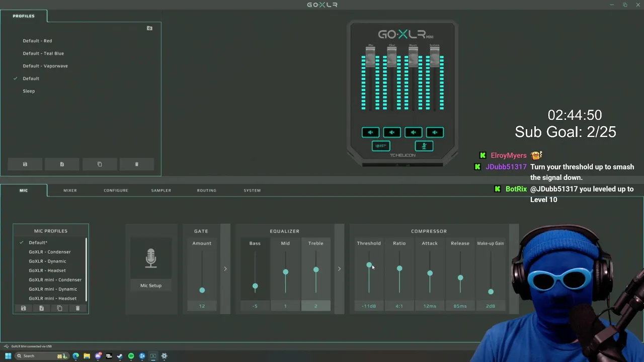Delete the profile in the Profiles panel
Screen dimensions: 644x362
[137, 164]
